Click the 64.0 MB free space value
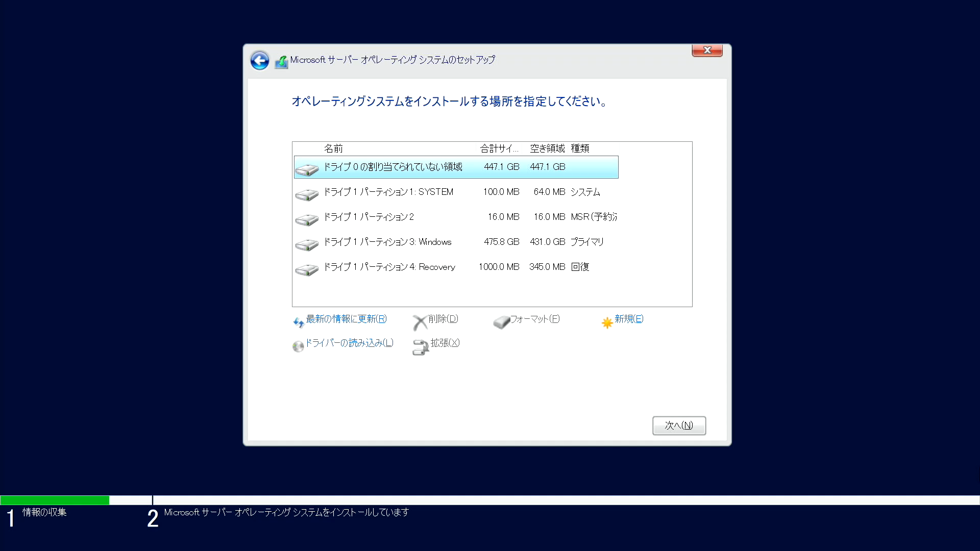 coord(549,192)
